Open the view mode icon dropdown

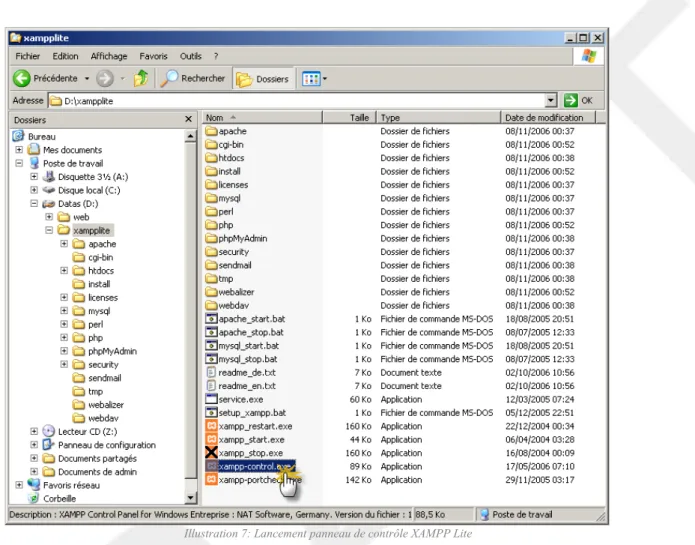pyautogui.click(x=314, y=79)
